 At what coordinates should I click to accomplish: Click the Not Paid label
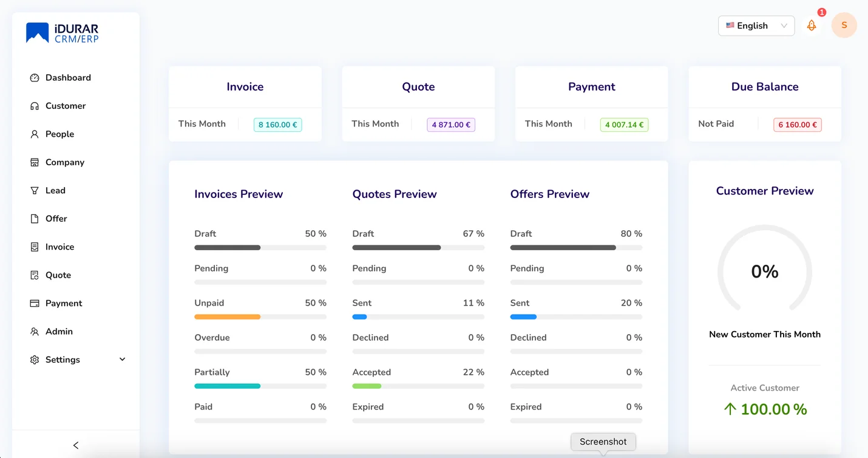coord(716,124)
